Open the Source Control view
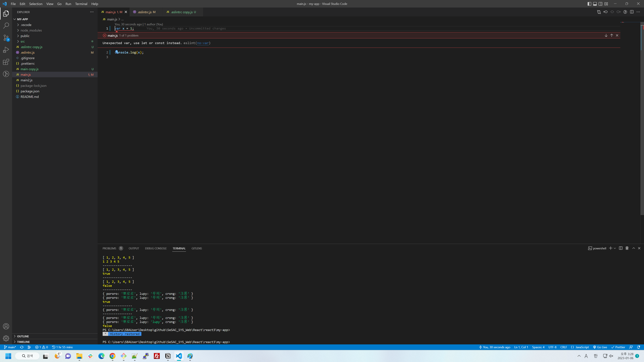Screen dimensions: 644x362 (6, 38)
